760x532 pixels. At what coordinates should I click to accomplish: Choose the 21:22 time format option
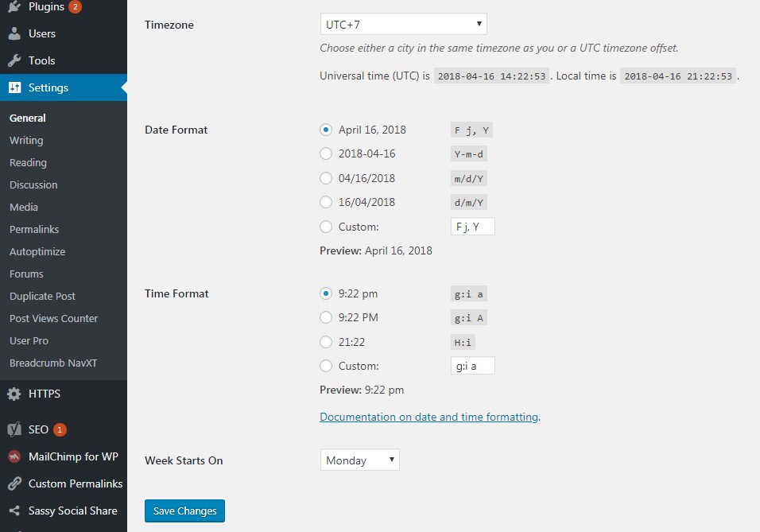(x=326, y=342)
